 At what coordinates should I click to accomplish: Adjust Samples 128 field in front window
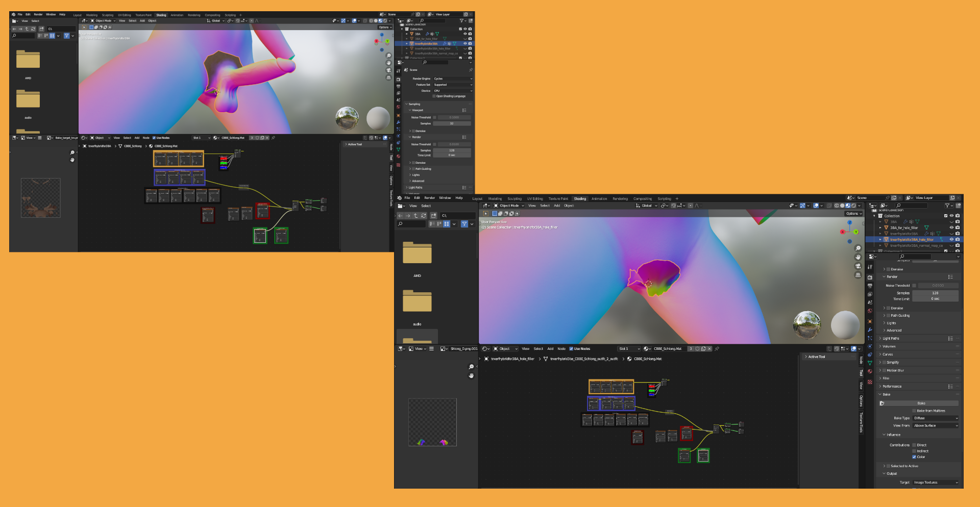(935, 293)
